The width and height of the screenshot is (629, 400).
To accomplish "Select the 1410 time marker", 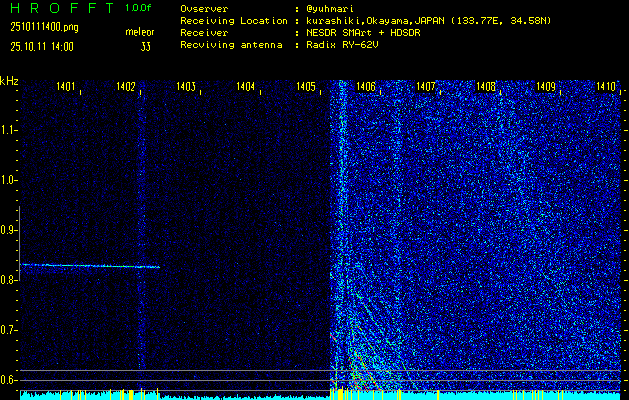I will pyautogui.click(x=605, y=88).
